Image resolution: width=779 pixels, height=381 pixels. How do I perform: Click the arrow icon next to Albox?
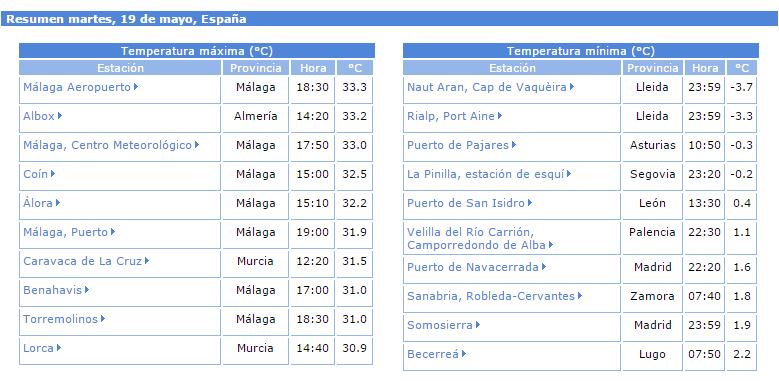tap(60, 116)
